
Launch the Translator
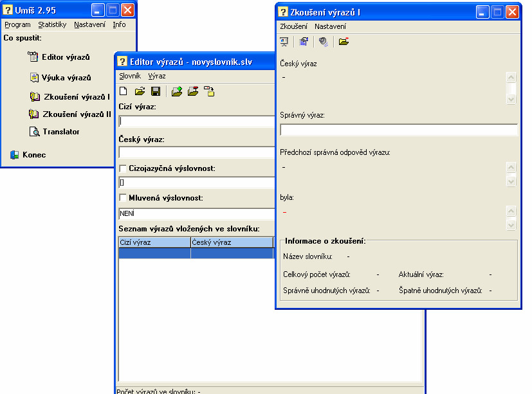[61, 132]
